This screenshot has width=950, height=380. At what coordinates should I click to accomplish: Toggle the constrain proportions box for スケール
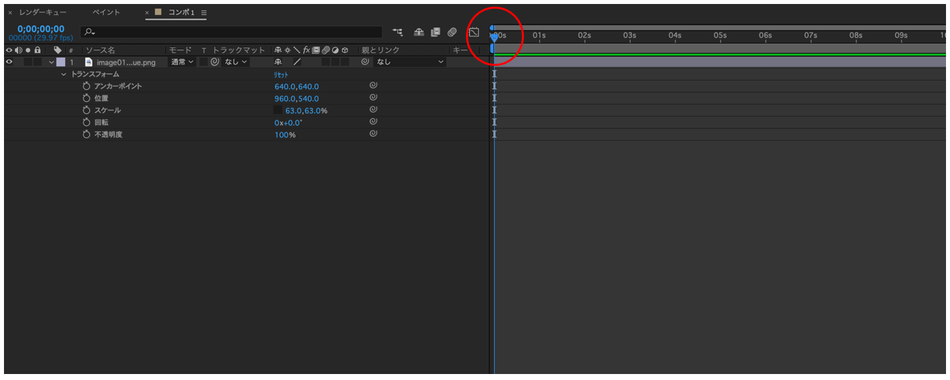(x=277, y=110)
